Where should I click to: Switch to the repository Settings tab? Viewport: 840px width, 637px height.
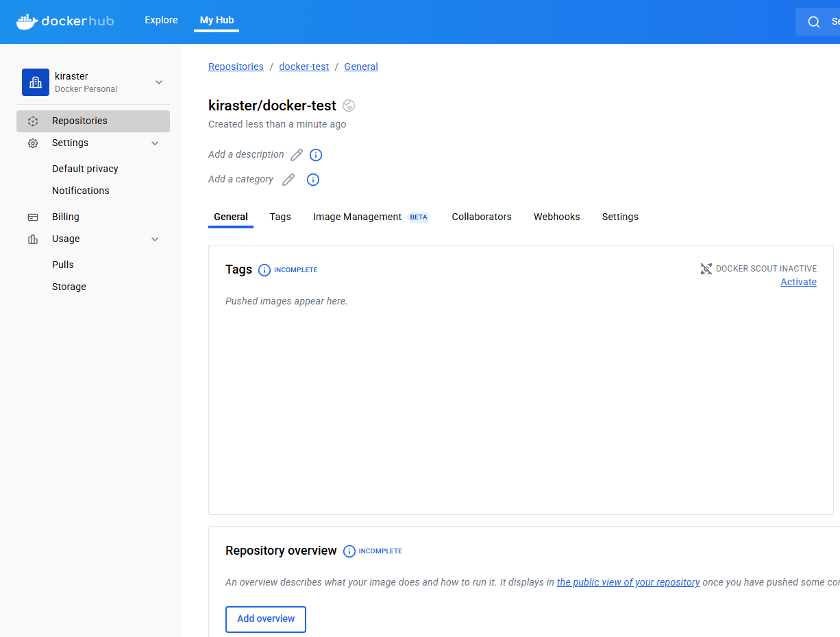point(620,217)
